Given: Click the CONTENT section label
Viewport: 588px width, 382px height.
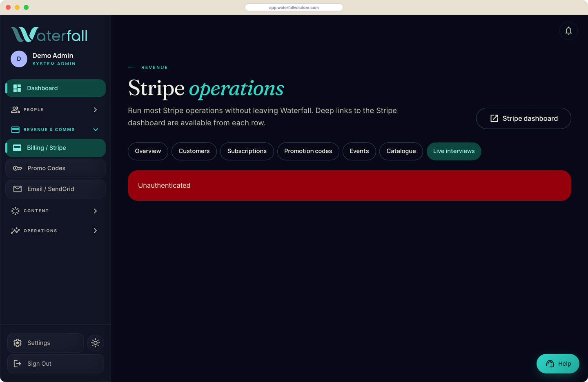Looking at the screenshot, I should click(x=36, y=211).
